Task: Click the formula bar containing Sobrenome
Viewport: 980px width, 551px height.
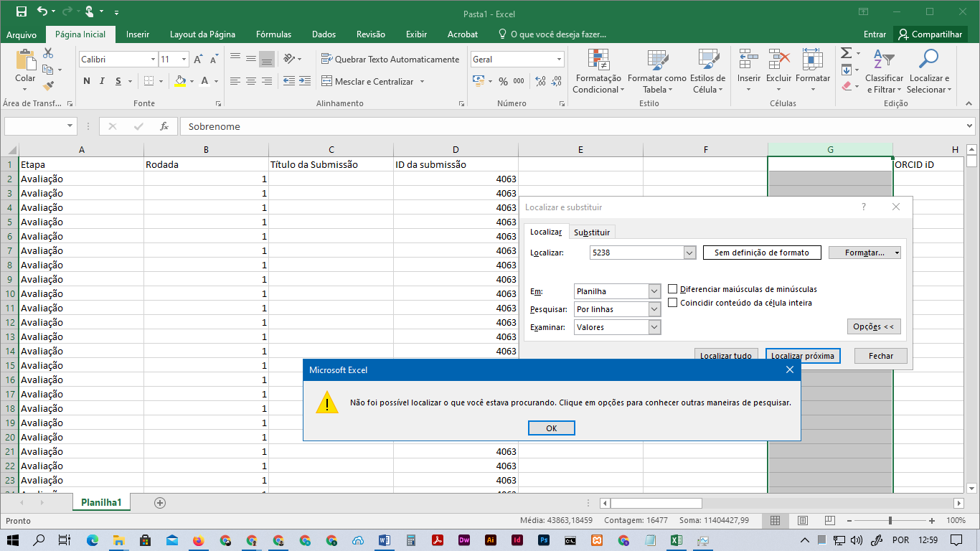Action: point(578,126)
